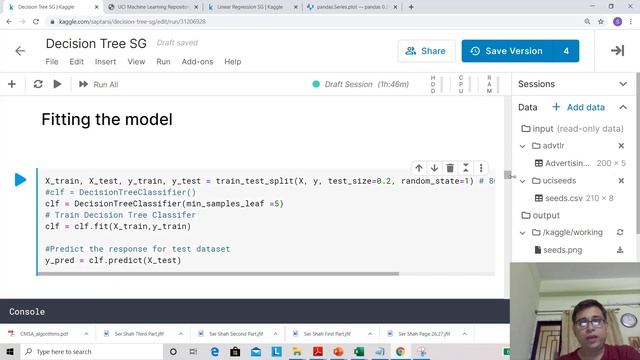The image size is (640, 360).
Task: Open browser zoom search icon
Action: pos(587,22)
